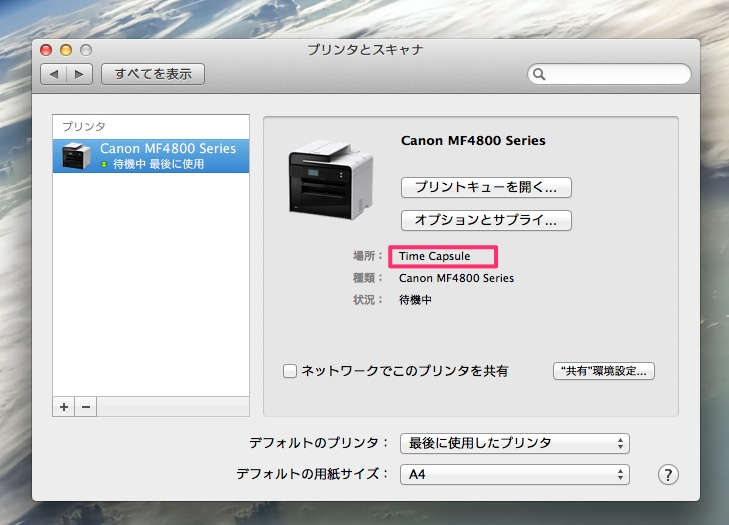Screen dimensions: 729x525
Task: Click the Time Capsule location text
Action: click(434, 256)
